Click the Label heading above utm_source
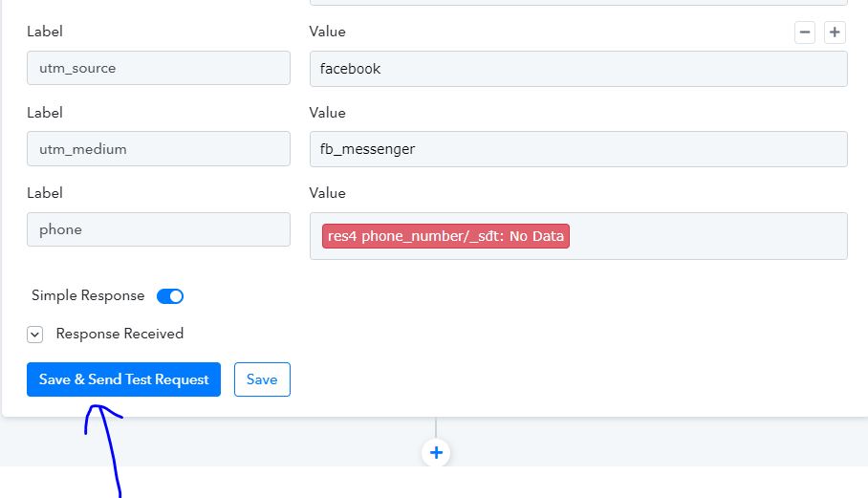868x498 pixels. point(45,32)
